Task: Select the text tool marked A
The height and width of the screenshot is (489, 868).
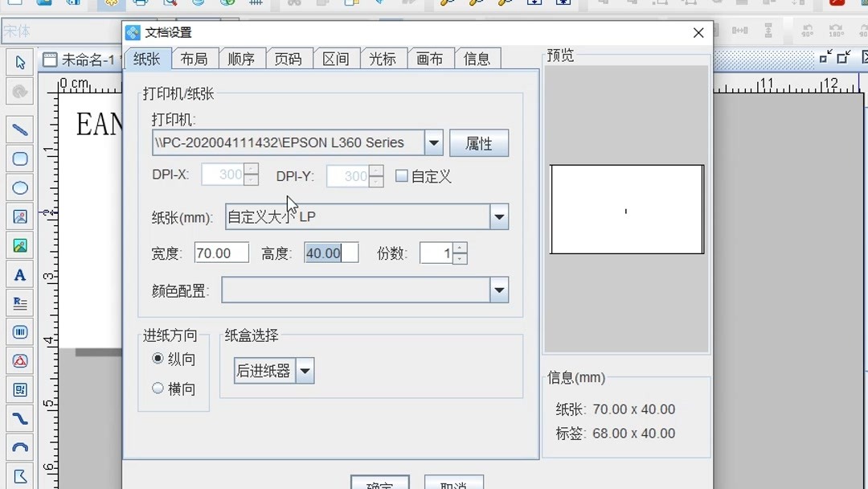Action: 19,274
